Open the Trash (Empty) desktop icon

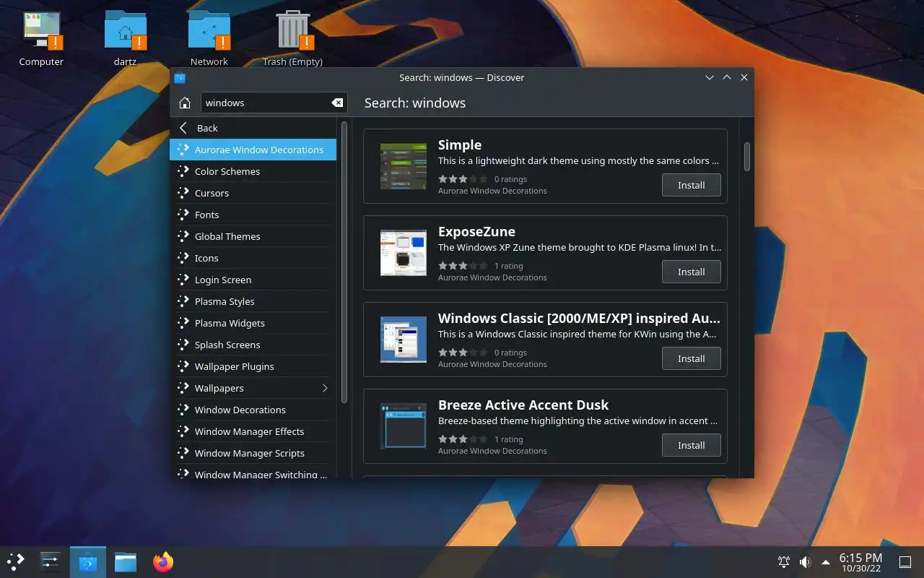pos(292,40)
